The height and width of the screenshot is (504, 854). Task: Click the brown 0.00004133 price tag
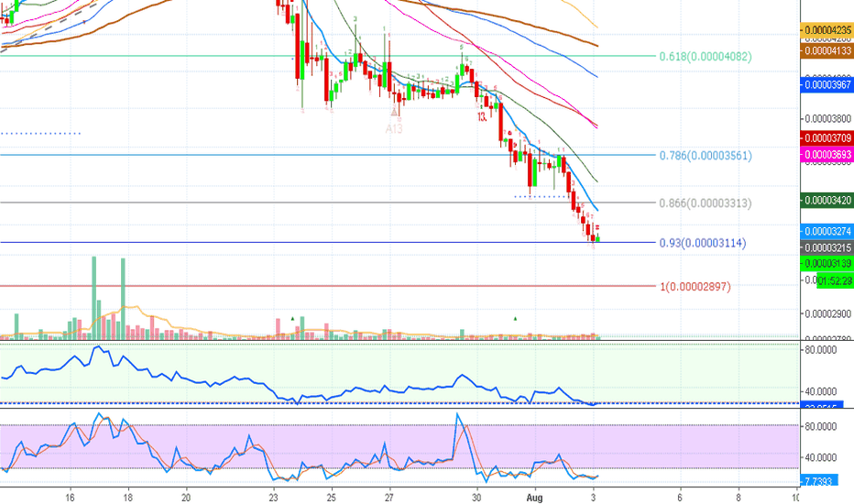[827, 50]
